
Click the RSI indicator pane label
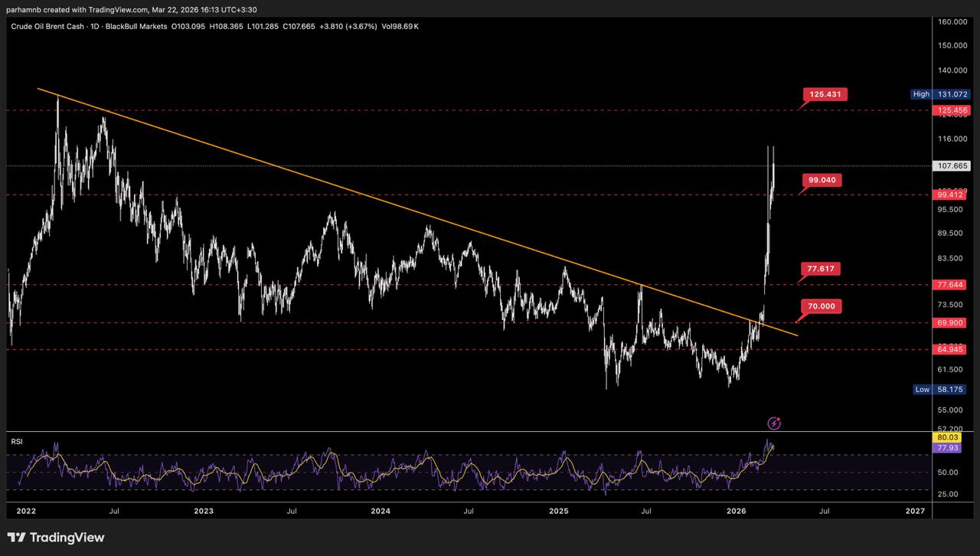pyautogui.click(x=15, y=441)
